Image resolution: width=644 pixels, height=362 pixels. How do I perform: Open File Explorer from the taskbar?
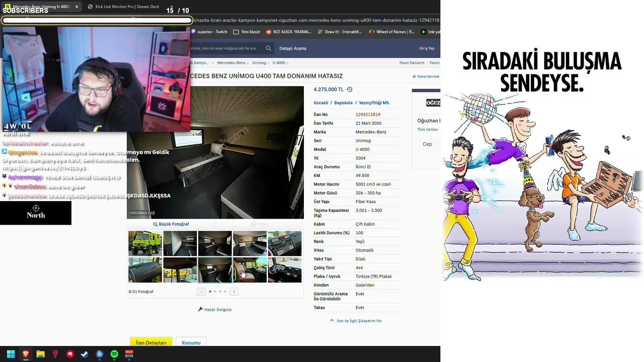(x=40, y=354)
